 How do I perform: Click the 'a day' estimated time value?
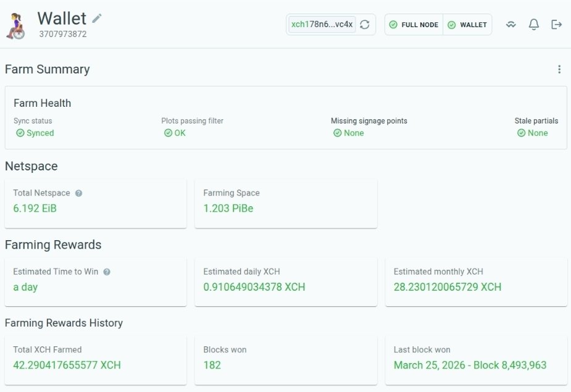25,287
